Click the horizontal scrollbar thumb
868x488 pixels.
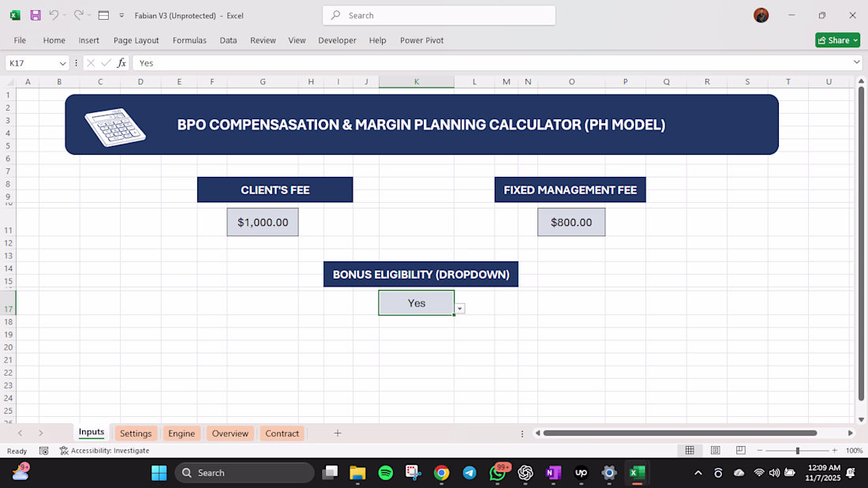(679, 434)
